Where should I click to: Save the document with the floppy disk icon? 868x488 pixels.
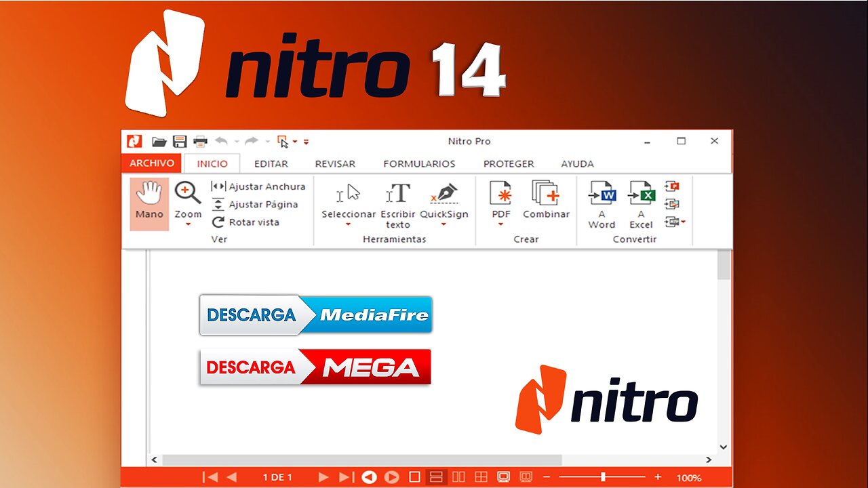click(x=180, y=142)
